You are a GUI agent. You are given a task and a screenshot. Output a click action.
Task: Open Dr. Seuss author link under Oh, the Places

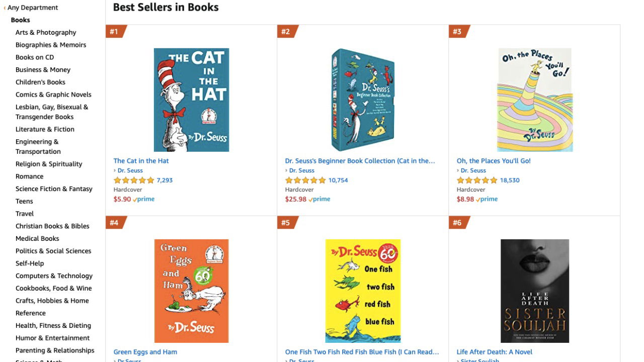(473, 170)
